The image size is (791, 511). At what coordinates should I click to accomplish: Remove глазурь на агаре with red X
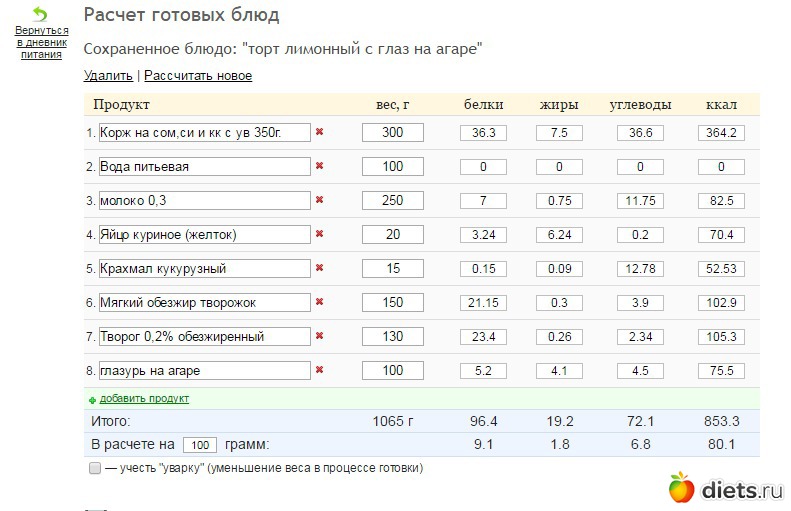pyautogui.click(x=319, y=370)
